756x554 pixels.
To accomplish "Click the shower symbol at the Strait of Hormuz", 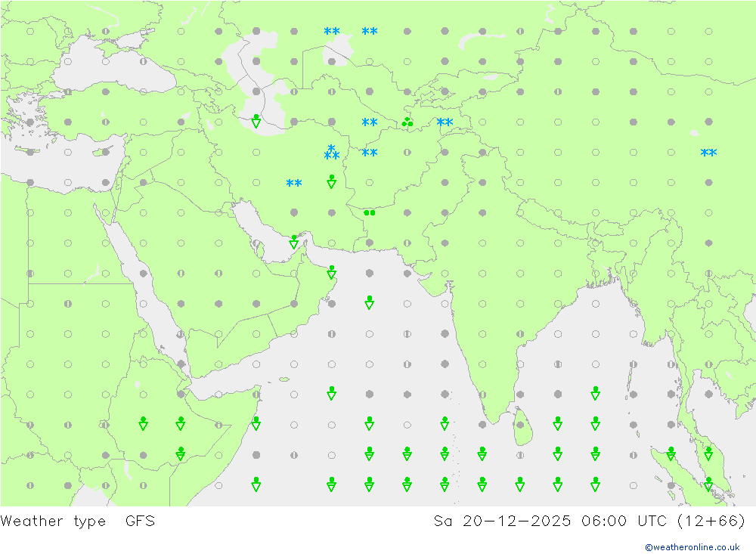I will pyautogui.click(x=294, y=242).
